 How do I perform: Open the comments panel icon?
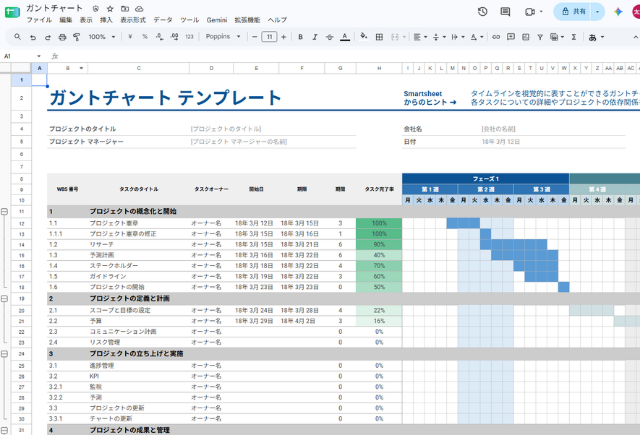coord(505,11)
